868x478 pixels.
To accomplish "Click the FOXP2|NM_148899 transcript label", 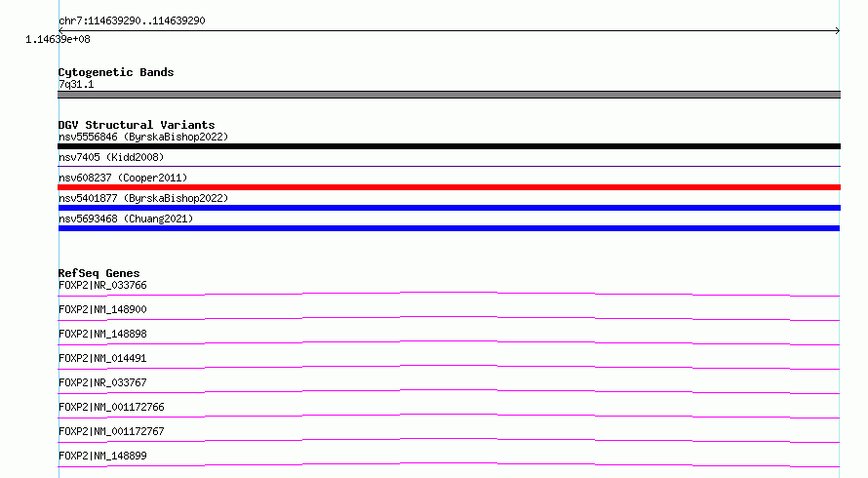I will coord(102,456).
